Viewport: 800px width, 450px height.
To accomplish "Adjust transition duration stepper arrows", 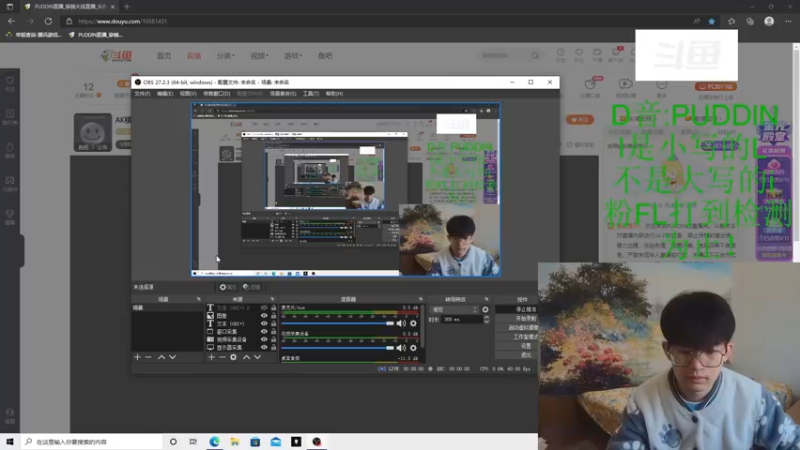I will (486, 319).
